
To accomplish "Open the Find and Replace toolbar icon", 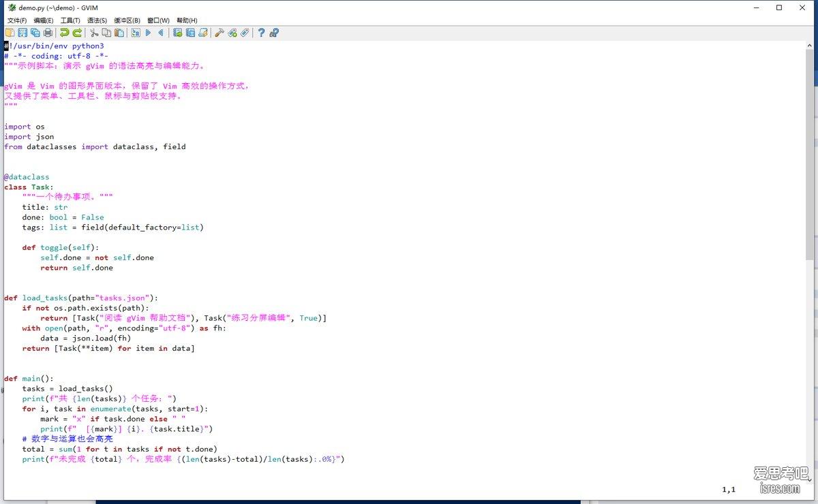I will click(x=136, y=33).
